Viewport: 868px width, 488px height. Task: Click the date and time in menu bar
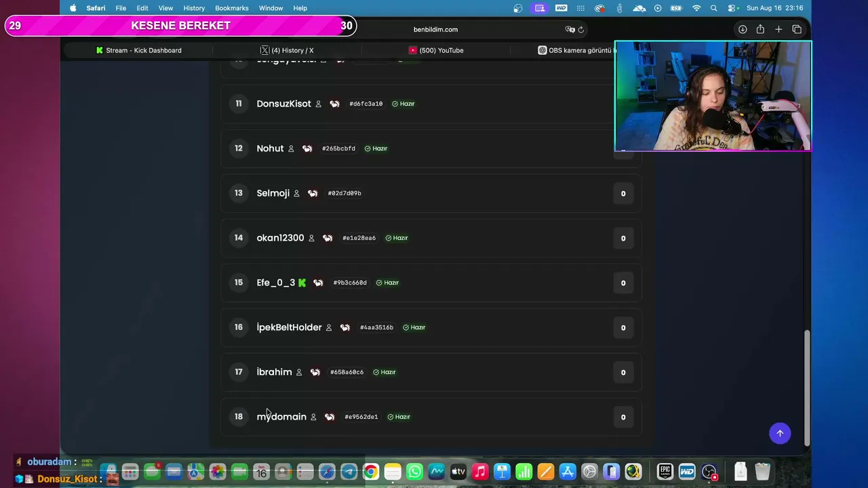(x=774, y=8)
